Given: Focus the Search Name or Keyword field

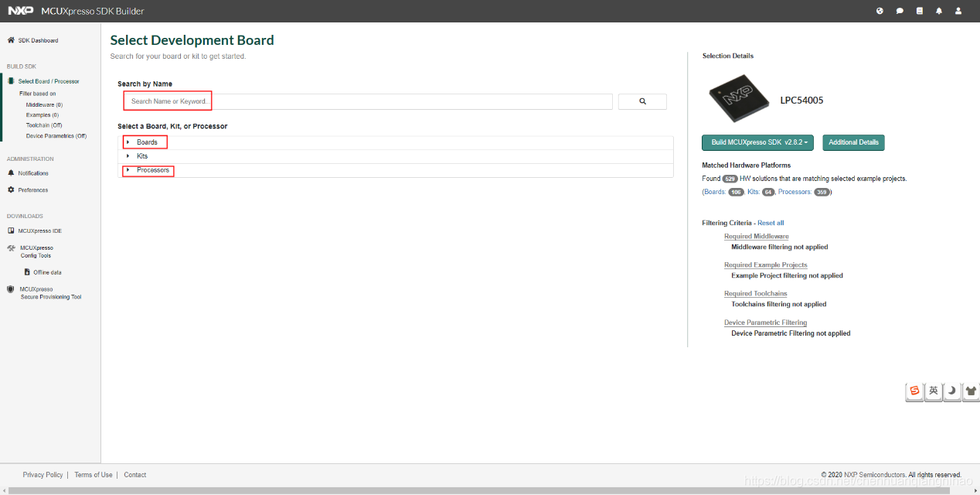Looking at the screenshot, I should pyautogui.click(x=368, y=101).
